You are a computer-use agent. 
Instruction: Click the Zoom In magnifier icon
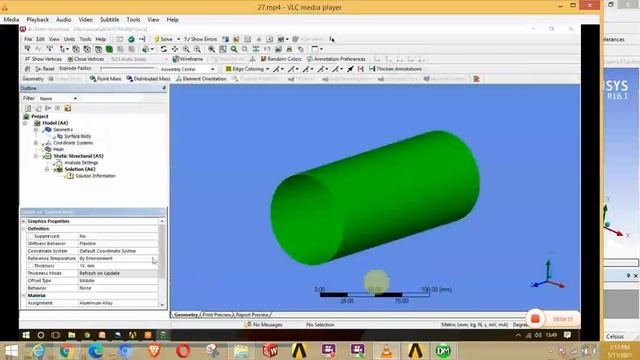pos(186,49)
